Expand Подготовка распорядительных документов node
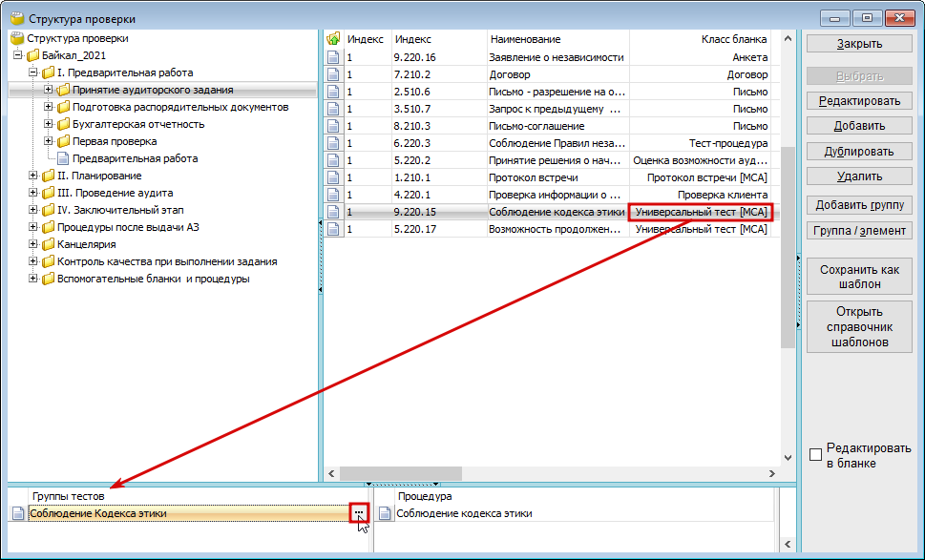 tap(49, 107)
